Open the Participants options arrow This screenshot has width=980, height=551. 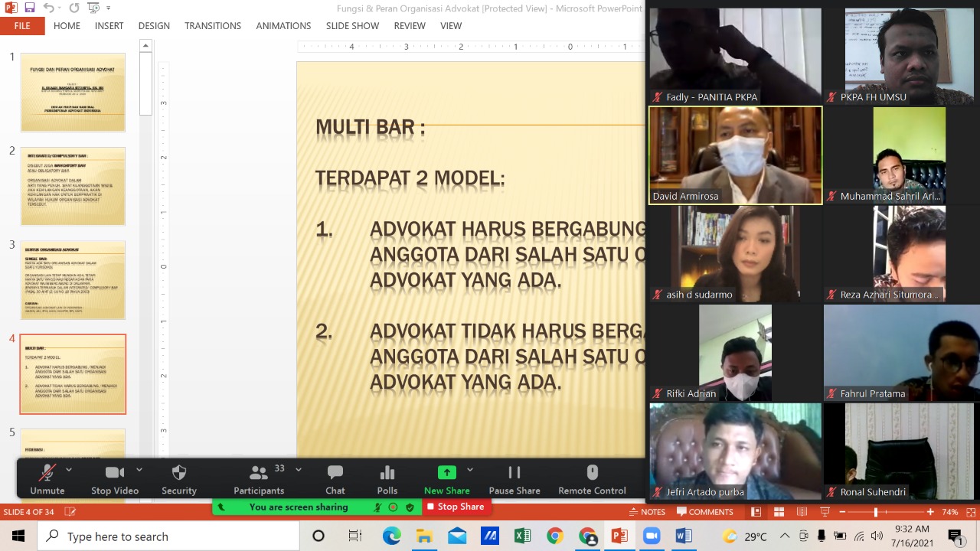click(298, 470)
